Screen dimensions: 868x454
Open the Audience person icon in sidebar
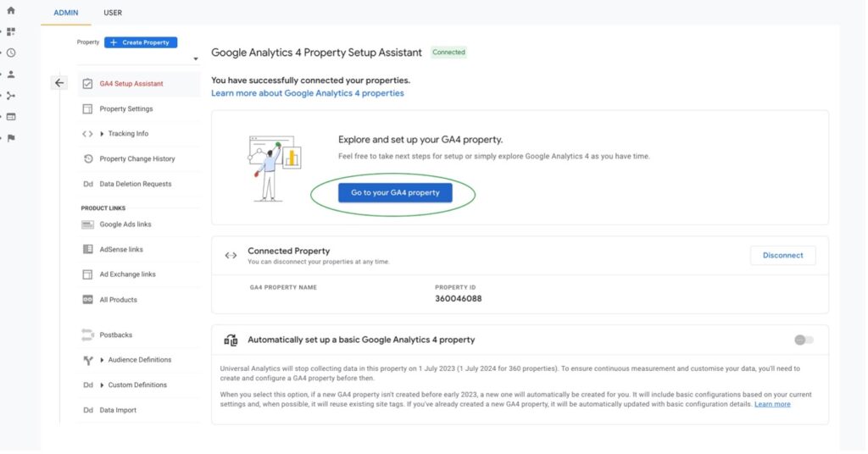pyautogui.click(x=11, y=74)
